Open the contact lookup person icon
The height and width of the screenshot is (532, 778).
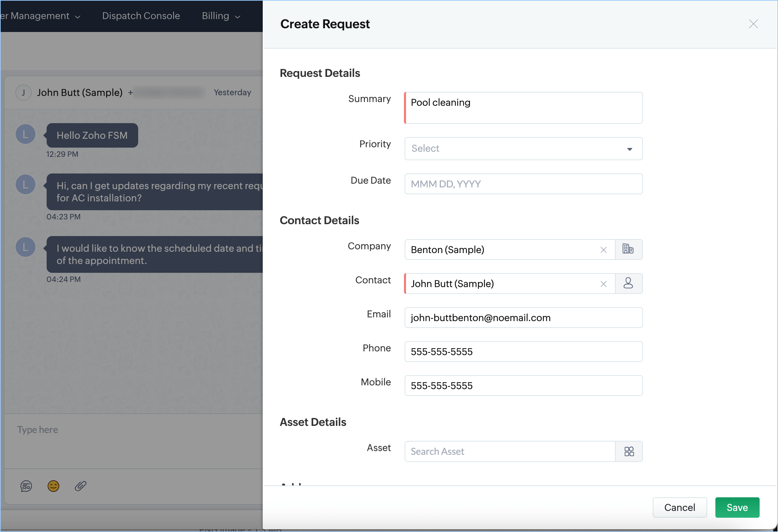(x=628, y=283)
